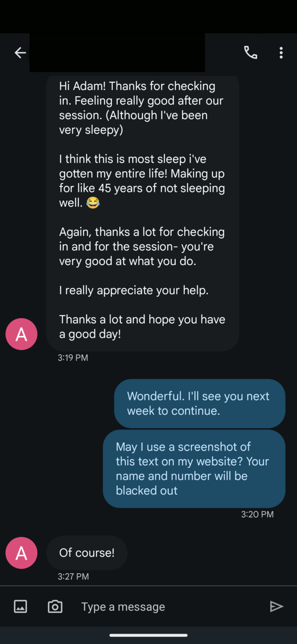Select the 'Of course!' message bubble
This screenshot has height=644, width=297.
[87, 553]
